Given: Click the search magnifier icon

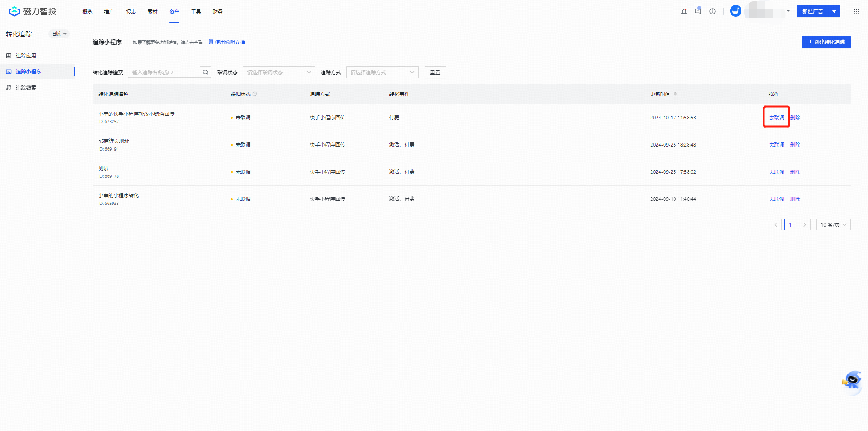Looking at the screenshot, I should 206,72.
